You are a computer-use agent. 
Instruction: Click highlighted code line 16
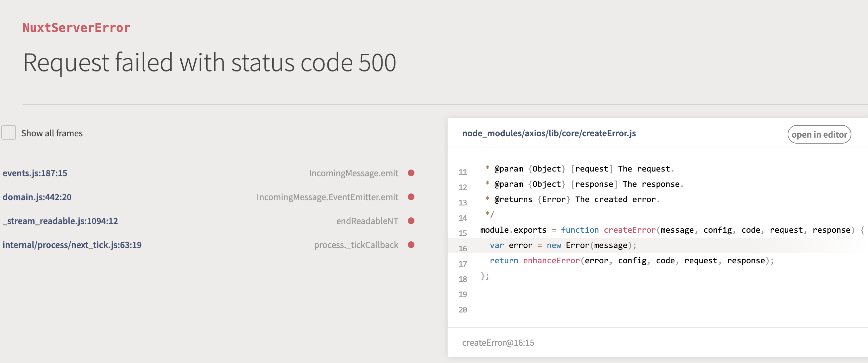pos(563,246)
